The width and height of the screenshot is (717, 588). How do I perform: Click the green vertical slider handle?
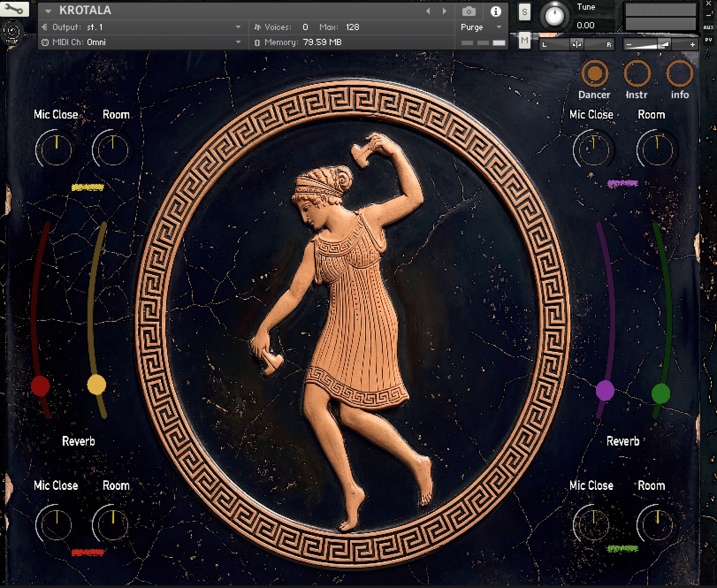click(x=661, y=393)
